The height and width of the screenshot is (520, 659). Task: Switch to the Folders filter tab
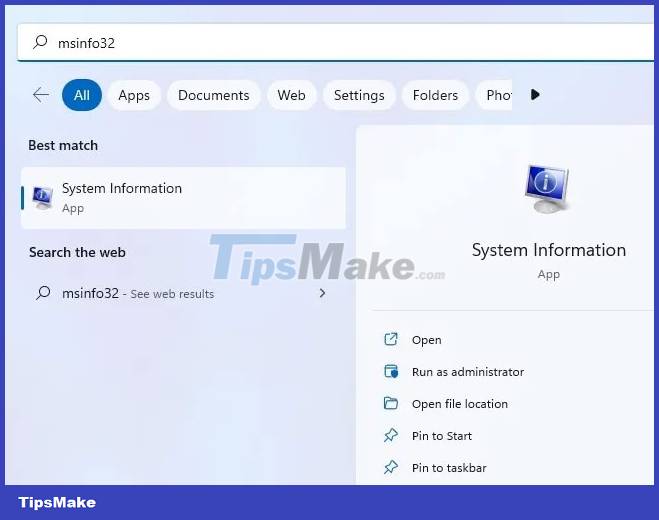435,95
